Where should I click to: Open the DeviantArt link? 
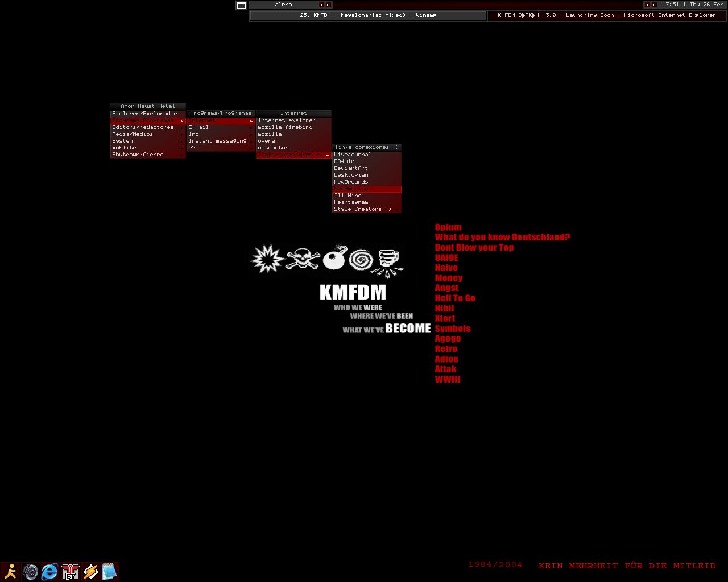pyautogui.click(x=367, y=168)
